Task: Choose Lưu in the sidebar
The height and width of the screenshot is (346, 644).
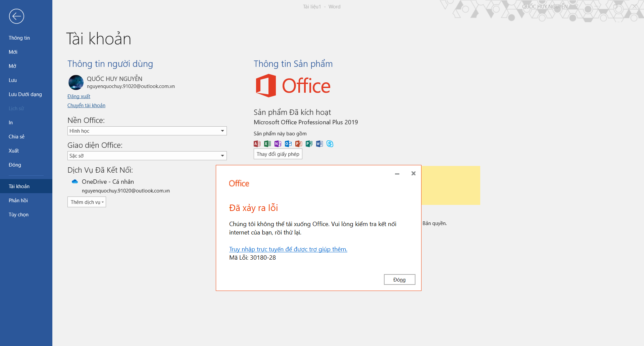Action: click(26, 80)
